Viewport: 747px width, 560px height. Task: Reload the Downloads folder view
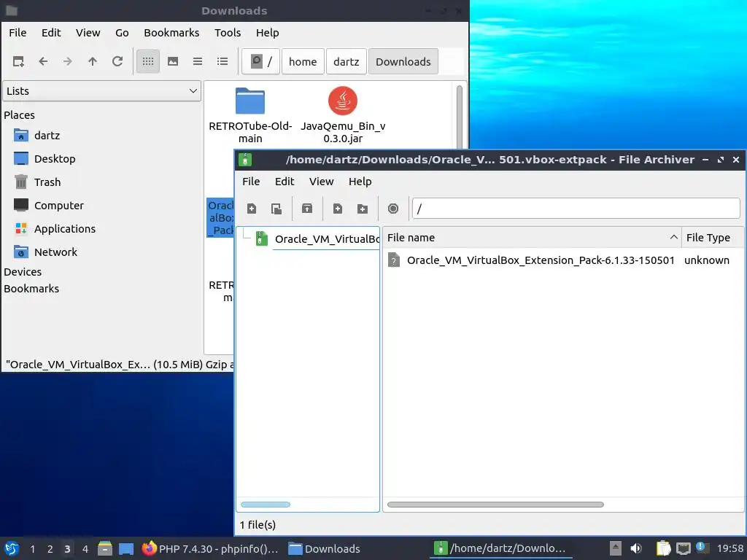(x=117, y=61)
